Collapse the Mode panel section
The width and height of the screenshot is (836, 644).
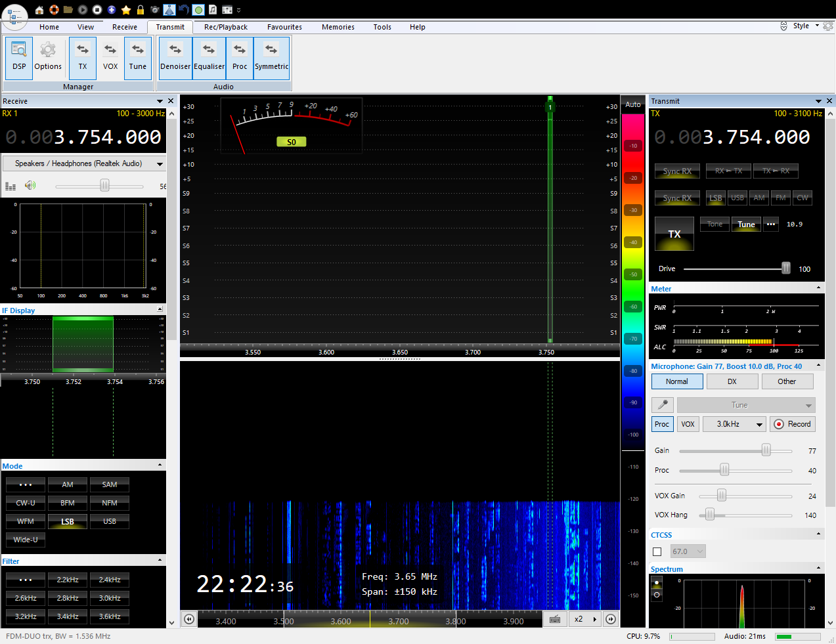tap(160, 465)
